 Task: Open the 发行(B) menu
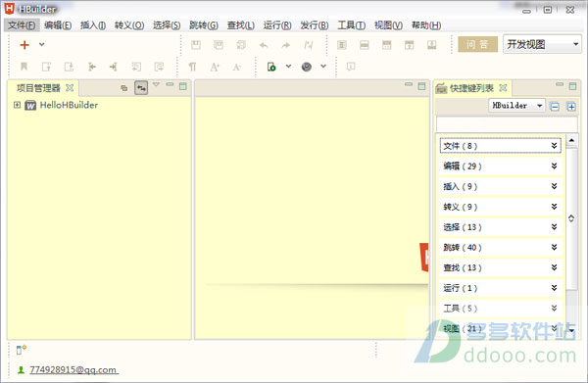coord(315,25)
